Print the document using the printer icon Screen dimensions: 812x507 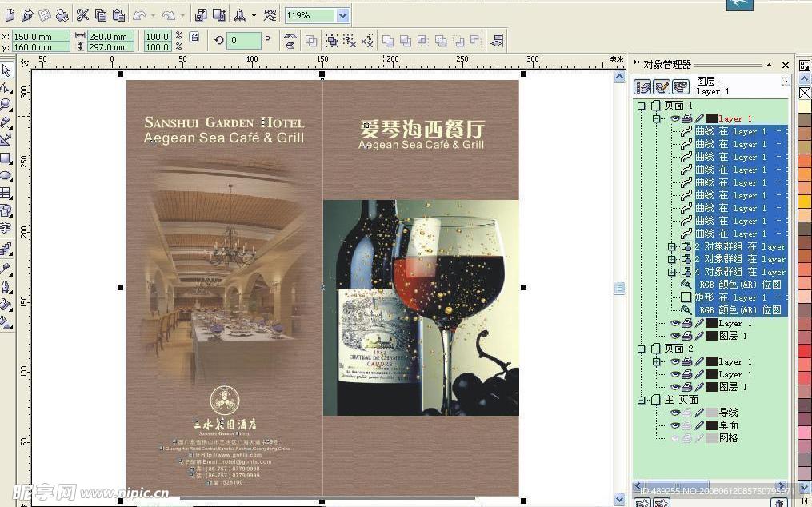coord(62,15)
